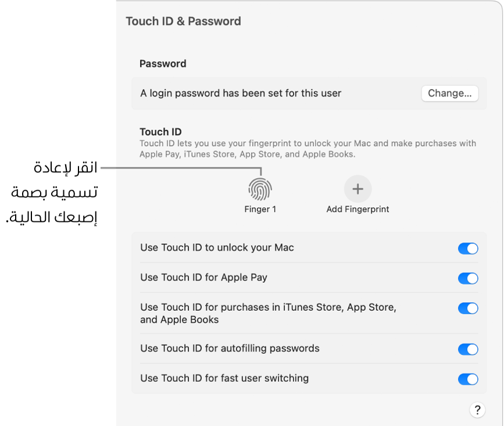Viewport: 504px width, 426px height.
Task: Select the Finger 1 name label
Action: [260, 209]
